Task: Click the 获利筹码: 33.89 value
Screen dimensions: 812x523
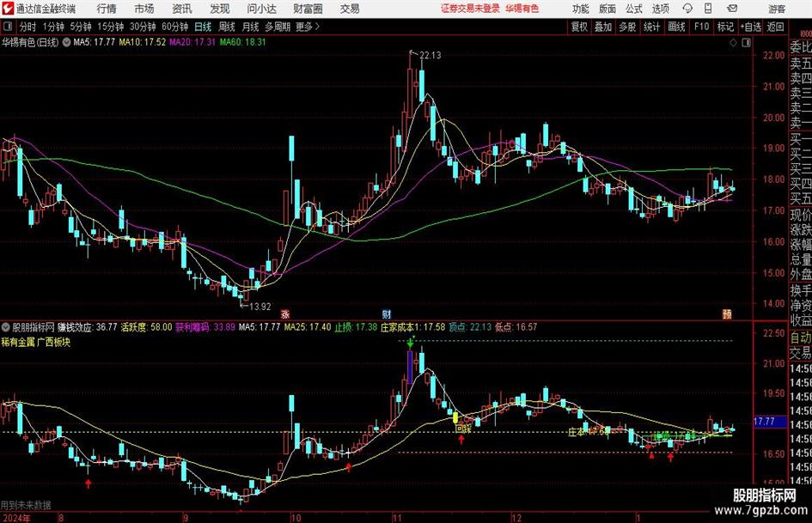Action: point(205,327)
